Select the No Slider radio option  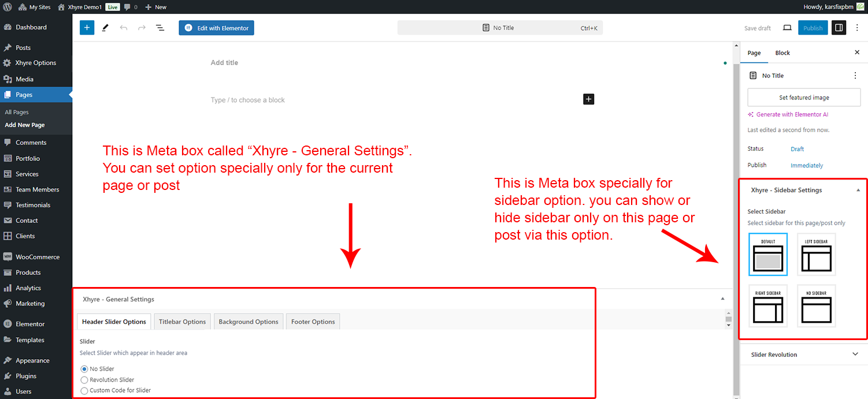click(x=84, y=369)
